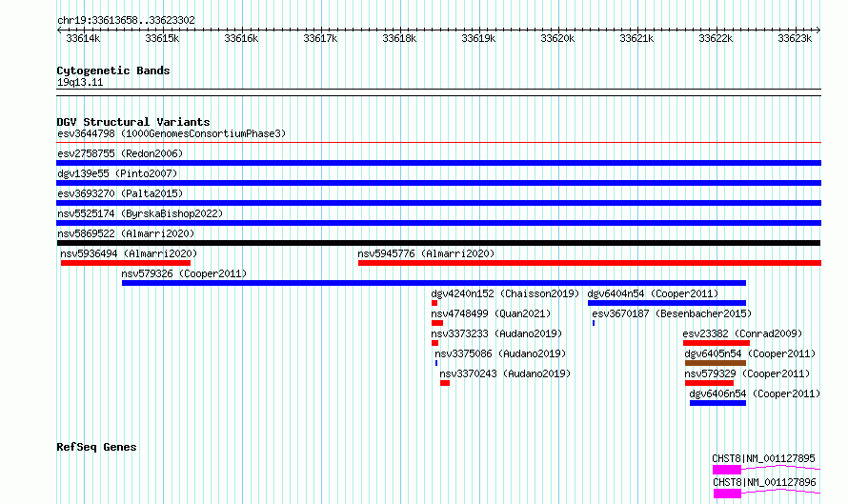This screenshot has height=504, width=848.
Task: Select the red esv23382 (Conrad2009) bar
Action: click(x=717, y=343)
